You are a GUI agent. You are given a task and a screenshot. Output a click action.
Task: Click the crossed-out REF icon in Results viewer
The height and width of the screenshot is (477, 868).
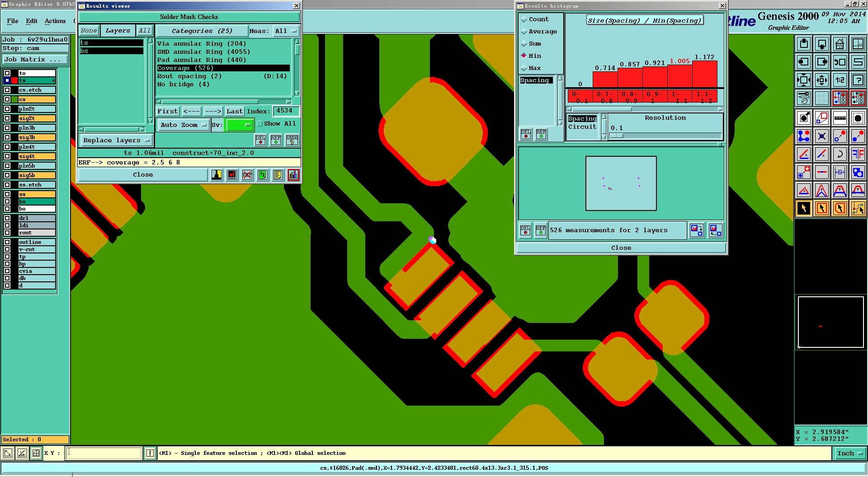tap(247, 175)
